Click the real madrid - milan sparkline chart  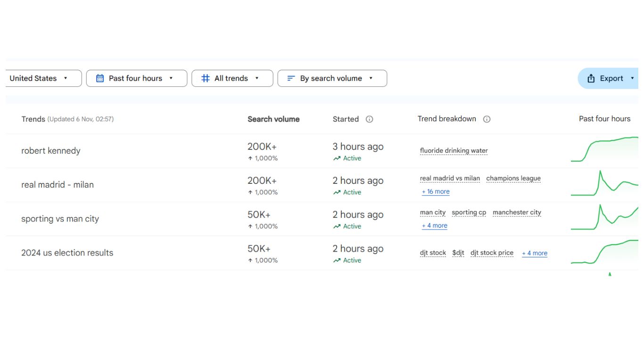pyautogui.click(x=604, y=183)
